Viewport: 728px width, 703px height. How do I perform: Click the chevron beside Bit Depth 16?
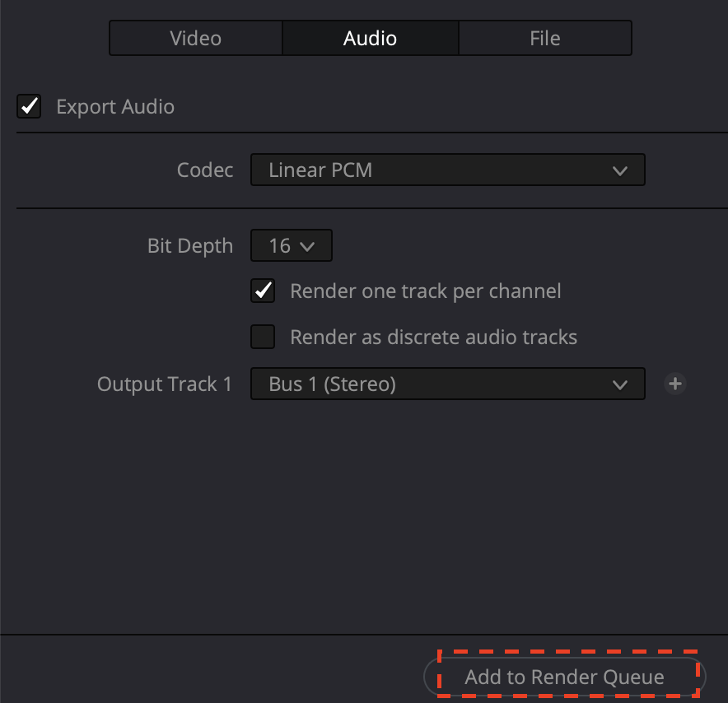pos(308,246)
